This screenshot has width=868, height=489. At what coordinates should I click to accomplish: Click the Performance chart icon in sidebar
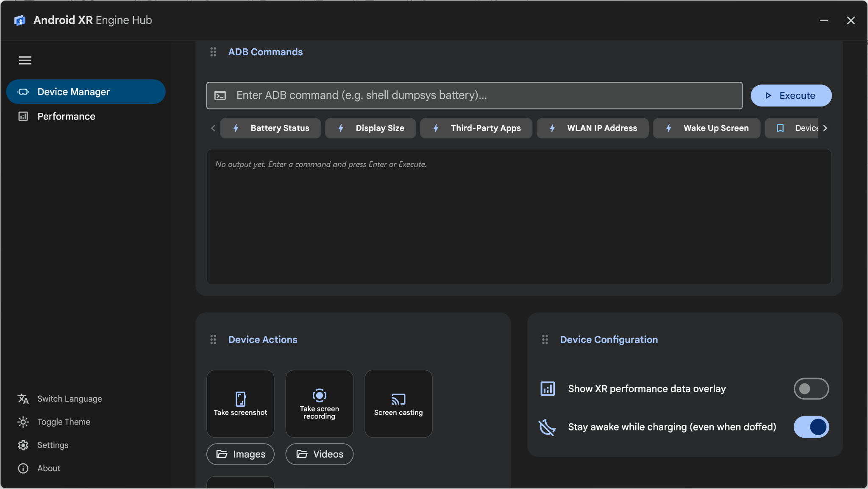click(x=23, y=116)
